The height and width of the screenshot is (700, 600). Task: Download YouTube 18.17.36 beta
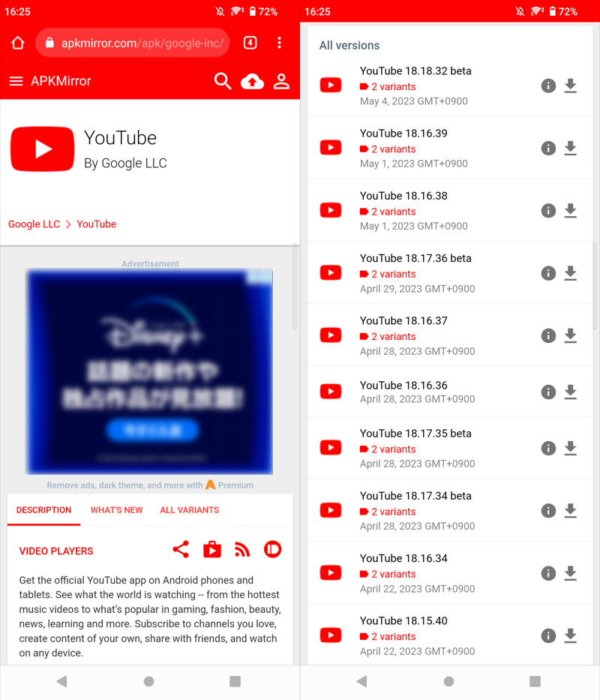(x=571, y=273)
